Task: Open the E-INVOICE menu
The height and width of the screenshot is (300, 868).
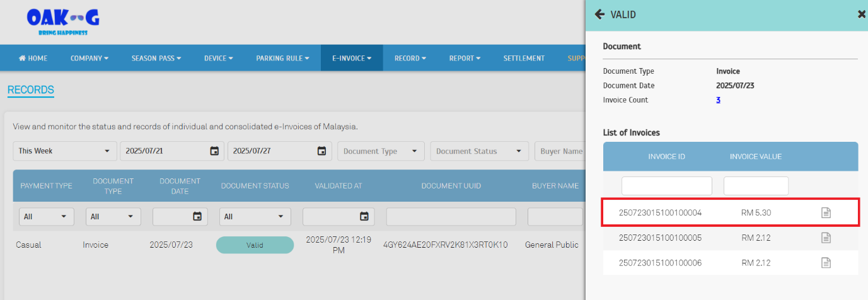Action: (351, 58)
